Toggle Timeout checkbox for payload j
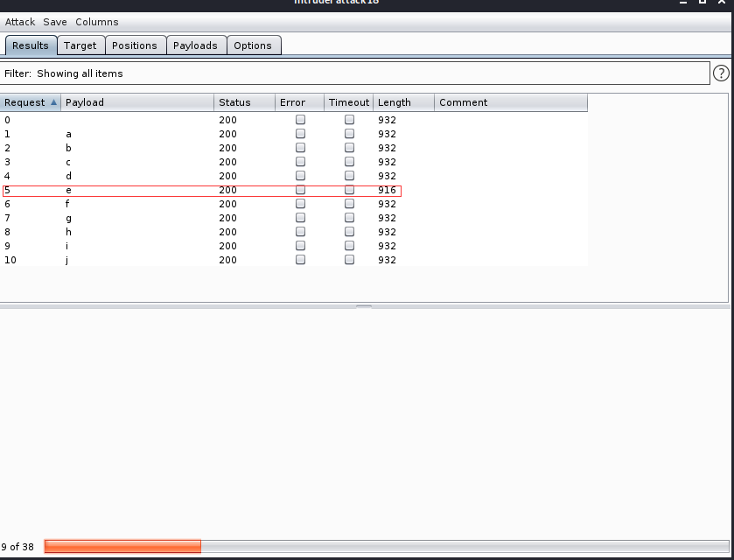 [349, 260]
